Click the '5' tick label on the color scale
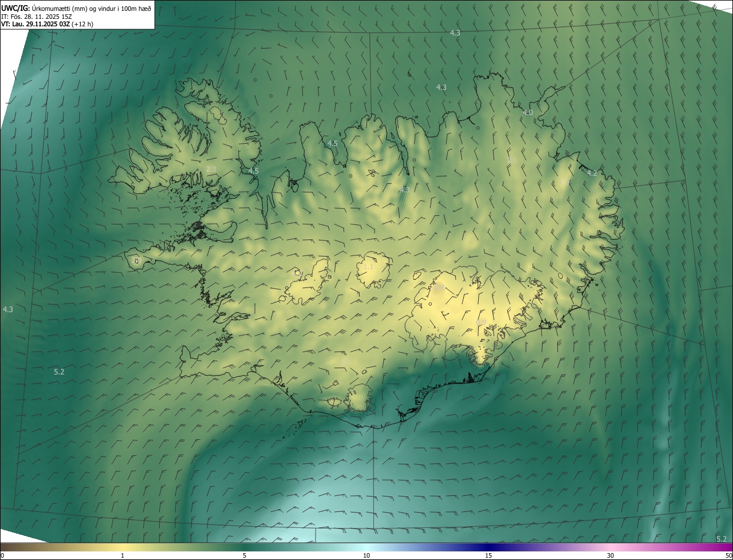The image size is (733, 560). pyautogui.click(x=245, y=555)
